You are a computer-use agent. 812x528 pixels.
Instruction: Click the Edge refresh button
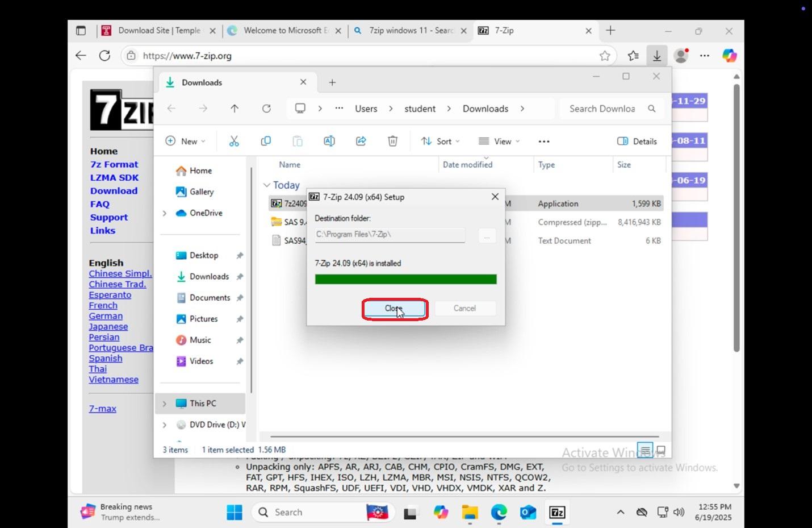click(x=104, y=56)
